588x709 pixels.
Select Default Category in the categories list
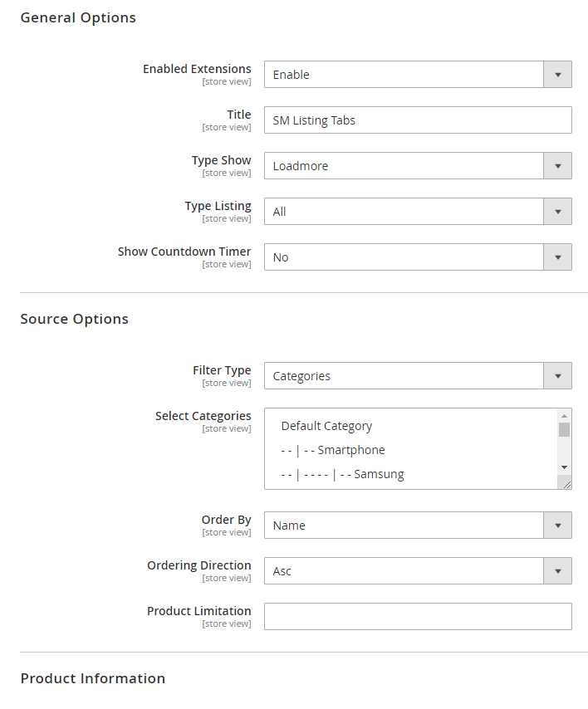326,426
